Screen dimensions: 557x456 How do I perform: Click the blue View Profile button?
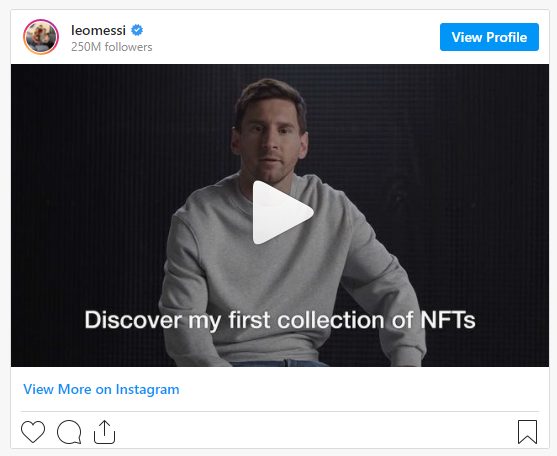[489, 37]
